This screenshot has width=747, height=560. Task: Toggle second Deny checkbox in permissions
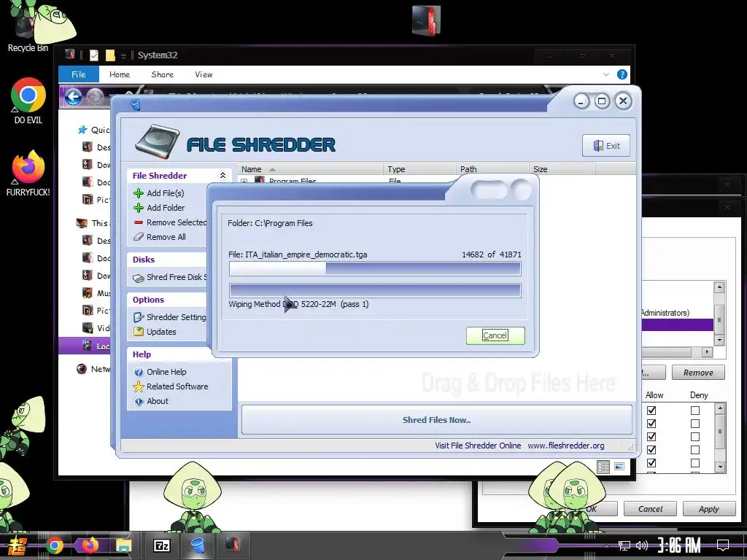coord(695,424)
